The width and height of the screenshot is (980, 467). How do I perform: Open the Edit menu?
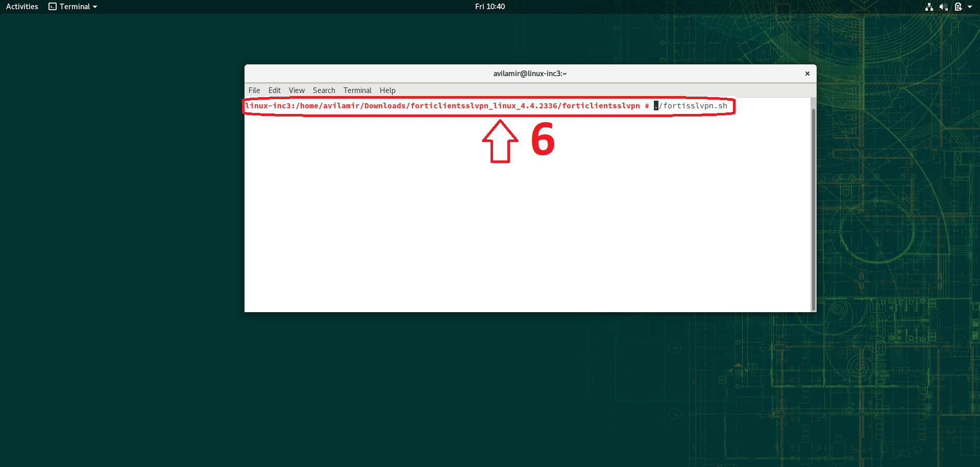tap(275, 90)
